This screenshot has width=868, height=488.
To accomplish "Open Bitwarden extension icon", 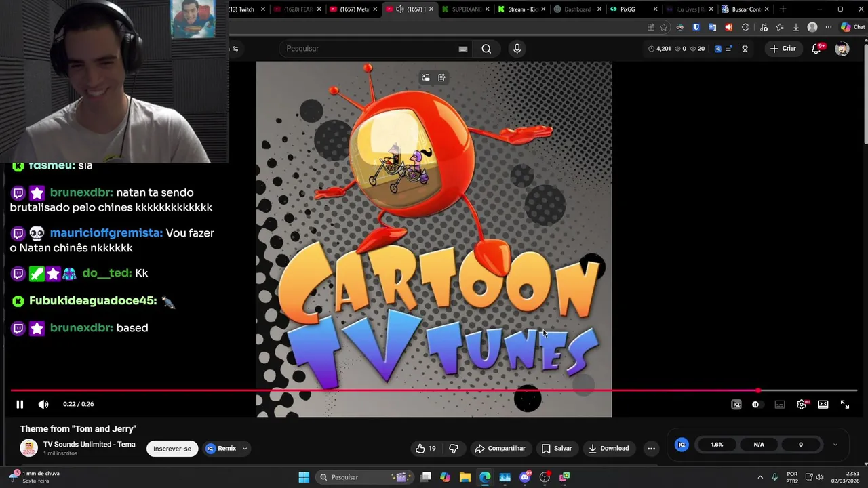I will [x=696, y=28].
